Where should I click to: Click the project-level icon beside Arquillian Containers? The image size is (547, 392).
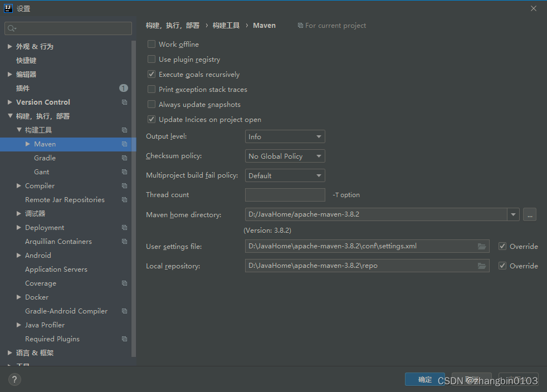click(x=124, y=241)
